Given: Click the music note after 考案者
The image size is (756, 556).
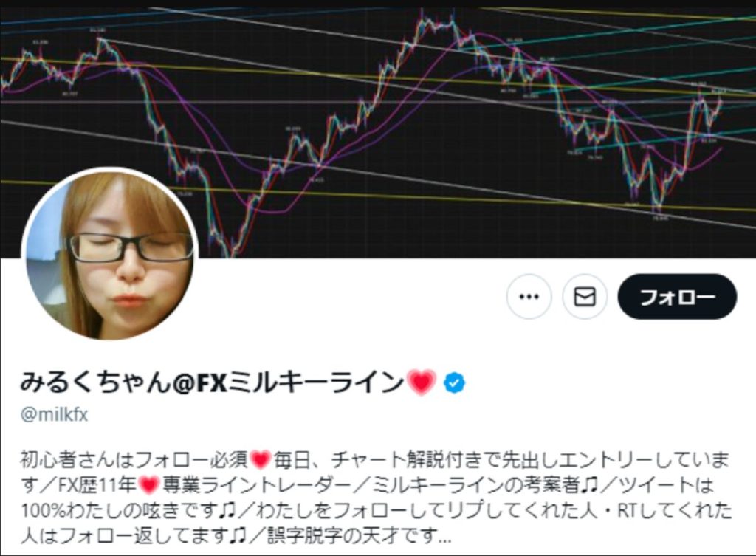Looking at the screenshot, I should (x=589, y=485).
